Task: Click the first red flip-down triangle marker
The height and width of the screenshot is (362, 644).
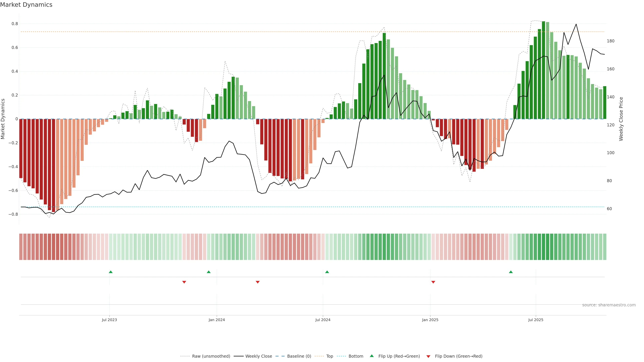Action: click(x=184, y=282)
